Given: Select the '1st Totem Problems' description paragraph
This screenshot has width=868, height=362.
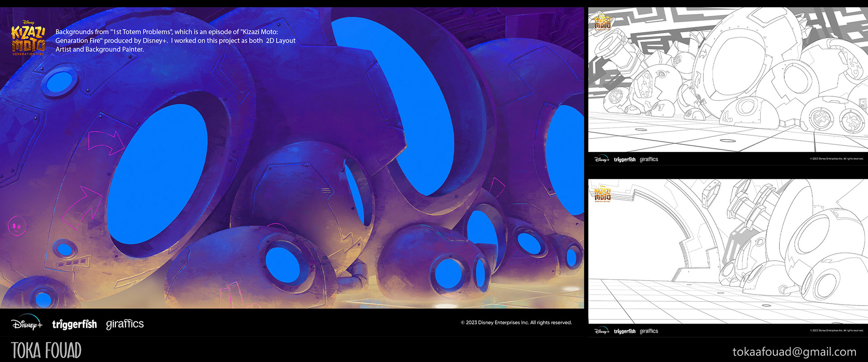Looking at the screenshot, I should [175, 41].
